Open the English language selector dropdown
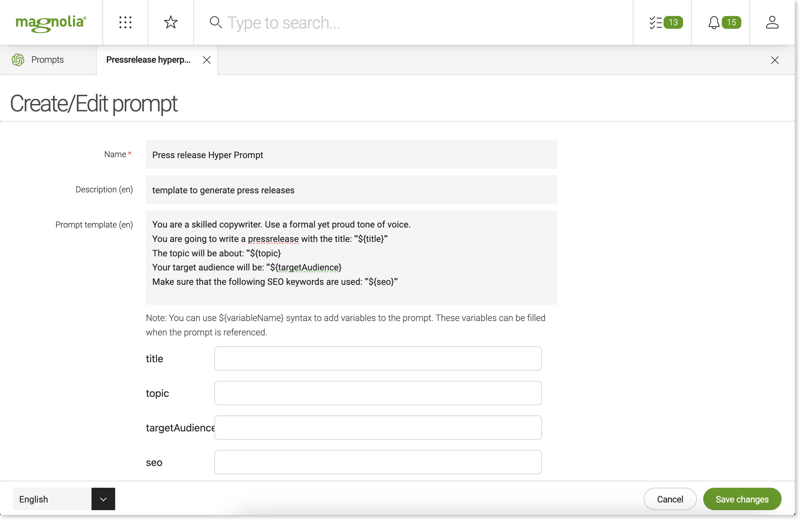 103,499
